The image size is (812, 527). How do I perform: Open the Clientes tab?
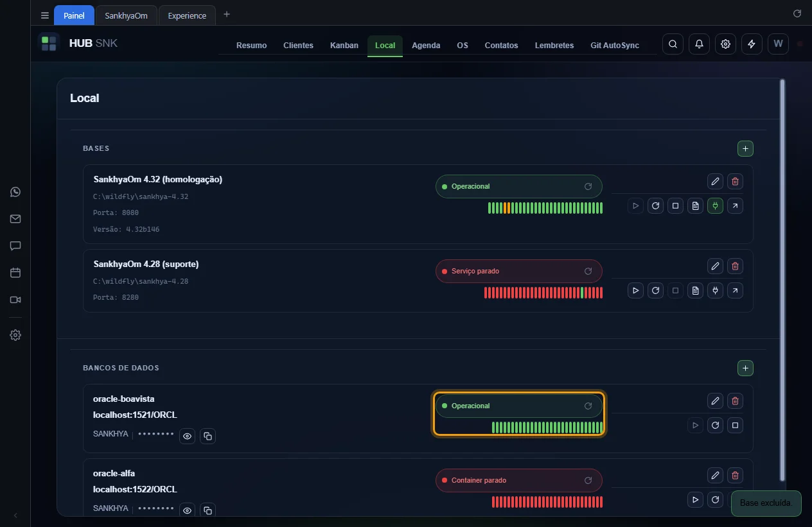298,46
